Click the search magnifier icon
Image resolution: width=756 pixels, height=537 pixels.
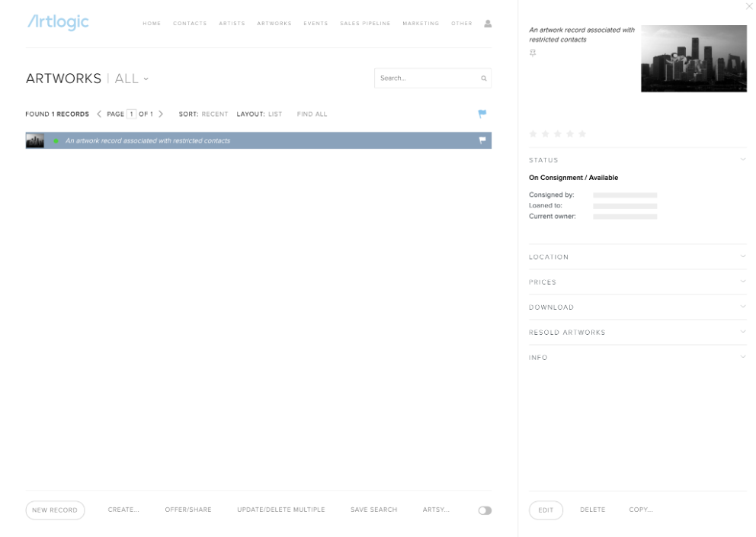tap(483, 79)
